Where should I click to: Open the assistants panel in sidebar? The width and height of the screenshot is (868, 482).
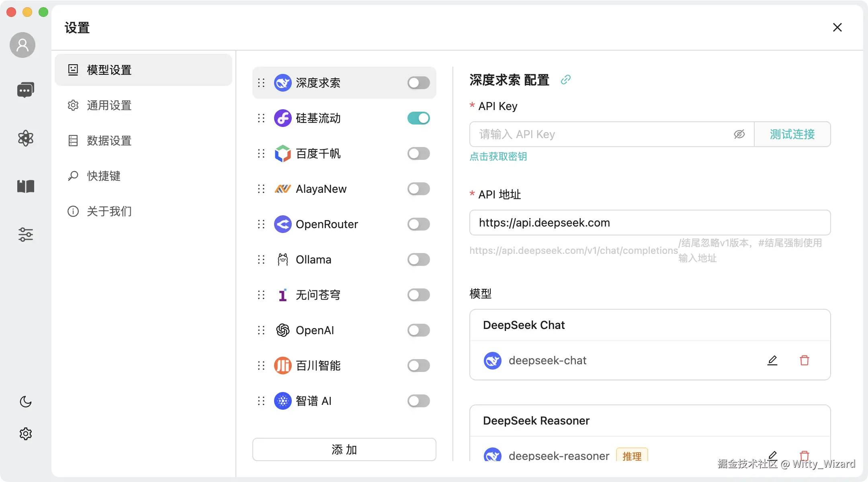(x=25, y=138)
